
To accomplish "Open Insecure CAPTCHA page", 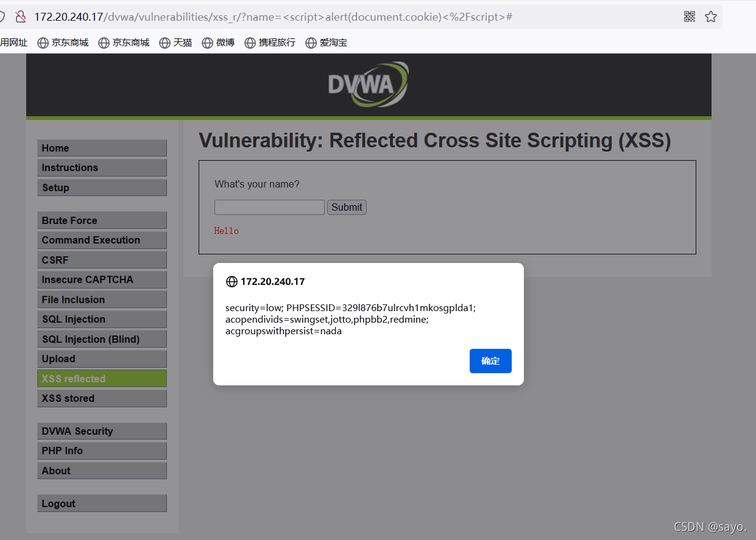I will (x=102, y=279).
